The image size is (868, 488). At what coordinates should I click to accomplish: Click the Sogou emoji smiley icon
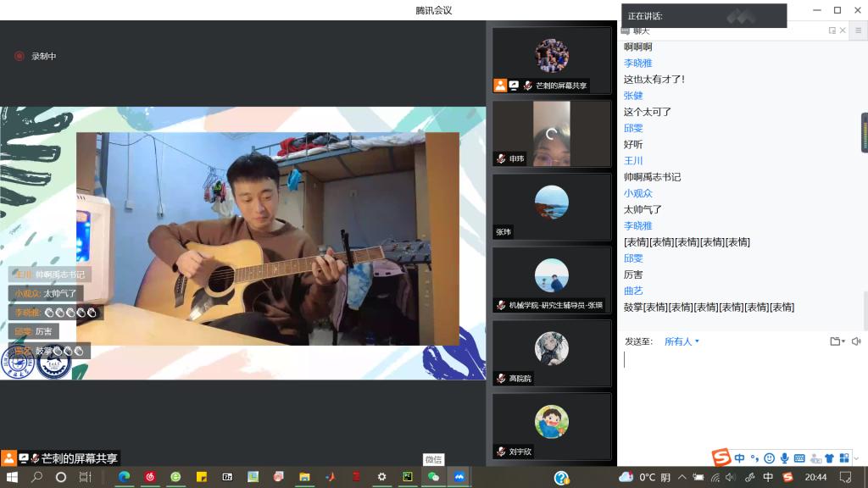coord(769,458)
